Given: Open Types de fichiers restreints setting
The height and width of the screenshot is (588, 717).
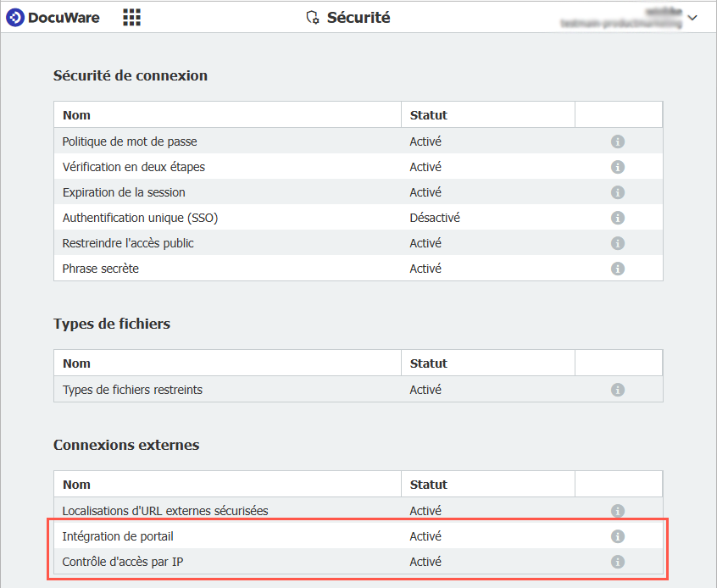Looking at the screenshot, I should pyautogui.click(x=132, y=390).
